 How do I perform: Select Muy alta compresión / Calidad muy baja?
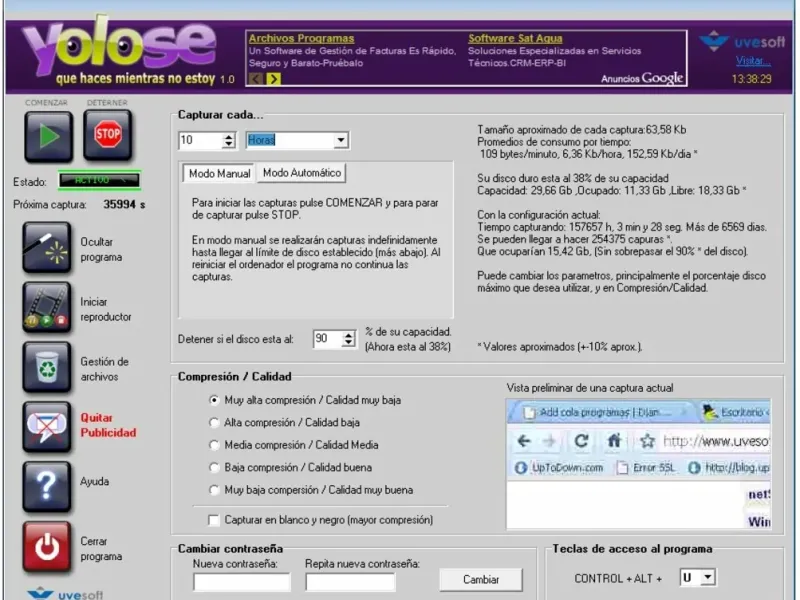pyautogui.click(x=214, y=401)
